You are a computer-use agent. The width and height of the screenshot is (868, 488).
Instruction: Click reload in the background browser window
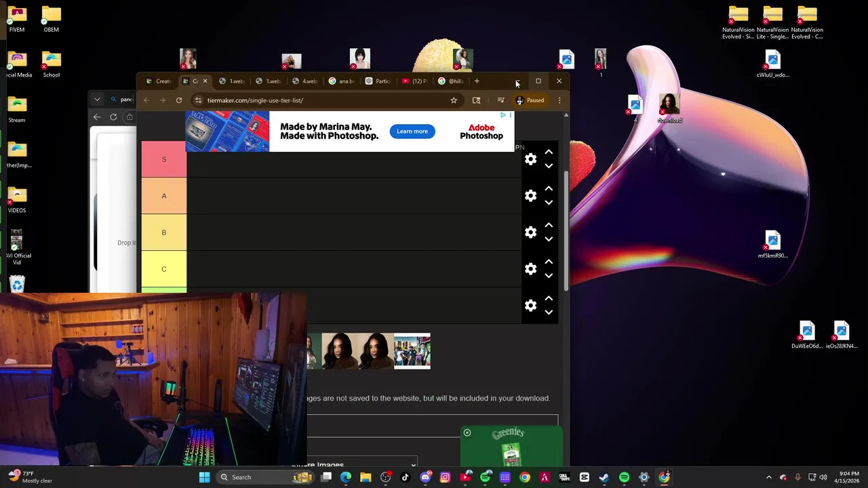pyautogui.click(x=113, y=117)
